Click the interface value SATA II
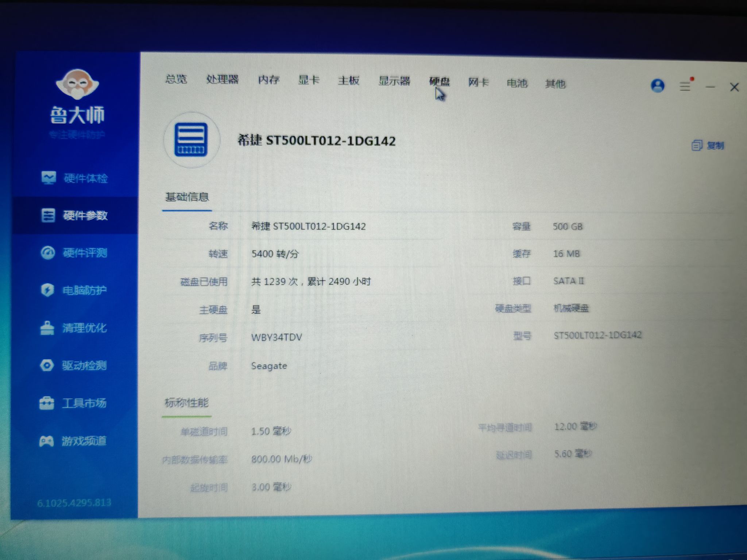The height and width of the screenshot is (560, 747). pyautogui.click(x=569, y=281)
